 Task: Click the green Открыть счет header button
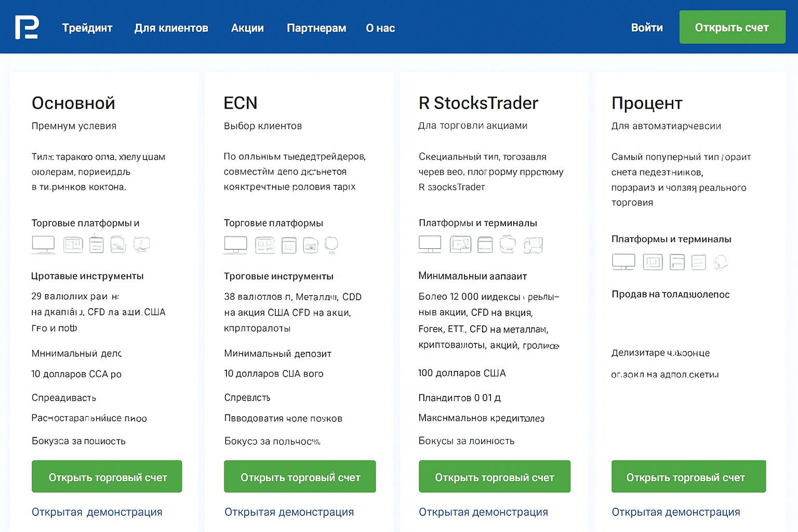click(x=732, y=27)
